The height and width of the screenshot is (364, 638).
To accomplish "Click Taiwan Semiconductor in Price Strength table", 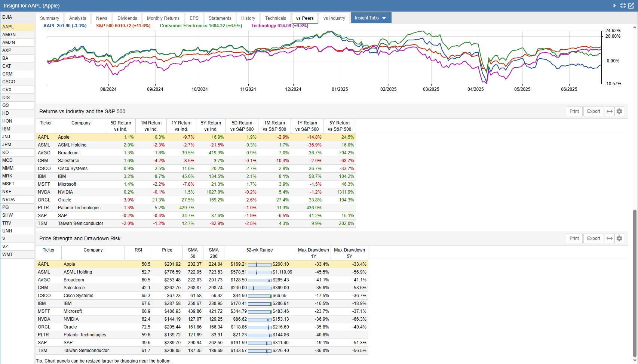I will [x=86, y=351].
